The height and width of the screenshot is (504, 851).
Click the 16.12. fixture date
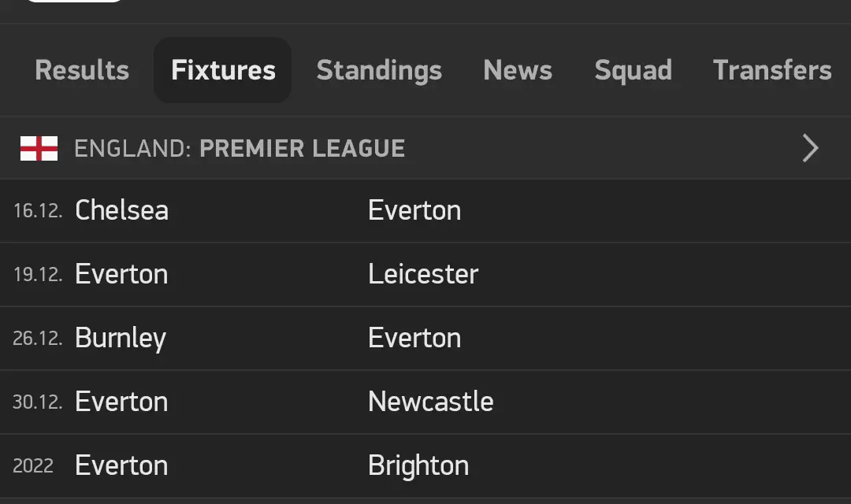[37, 211]
